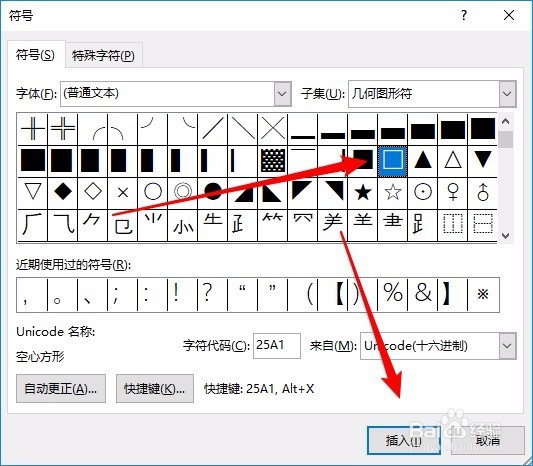Switch to the 符号(S) tab
The image size is (533, 466).
point(35,55)
